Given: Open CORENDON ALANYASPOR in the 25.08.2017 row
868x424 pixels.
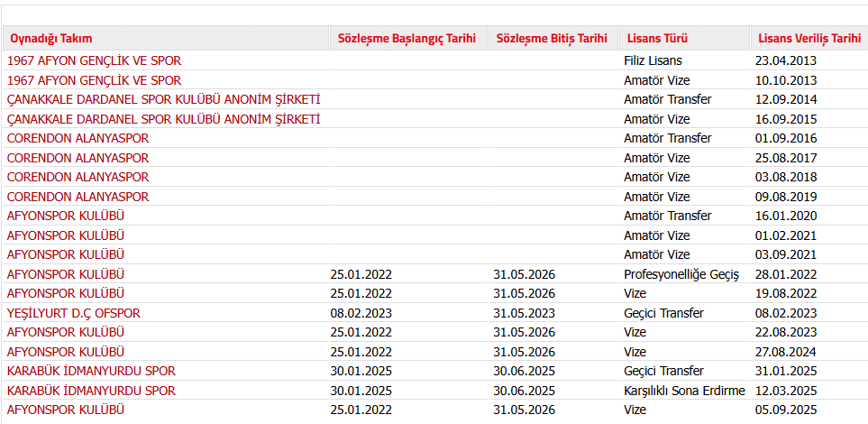Looking at the screenshot, I should coord(78,158).
